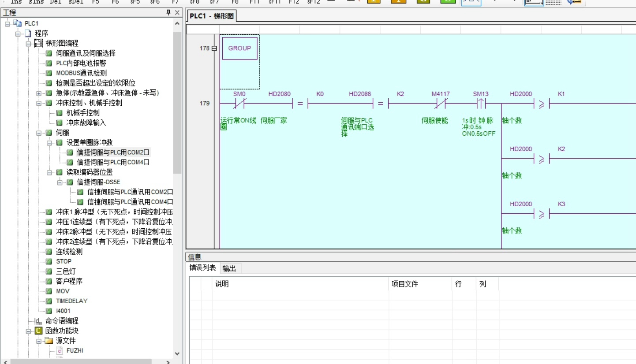Switch to the 错误列表 tab
This screenshot has height=364, width=636.
pos(203,268)
